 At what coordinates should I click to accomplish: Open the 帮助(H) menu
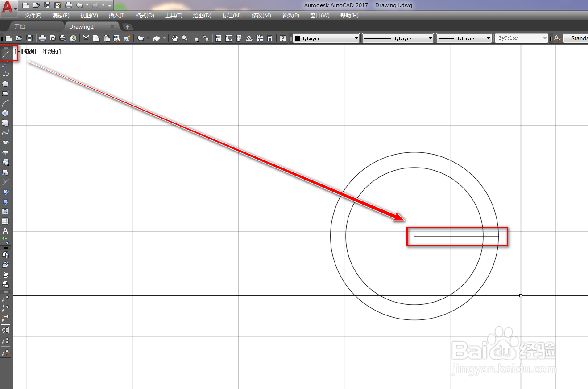(x=349, y=16)
